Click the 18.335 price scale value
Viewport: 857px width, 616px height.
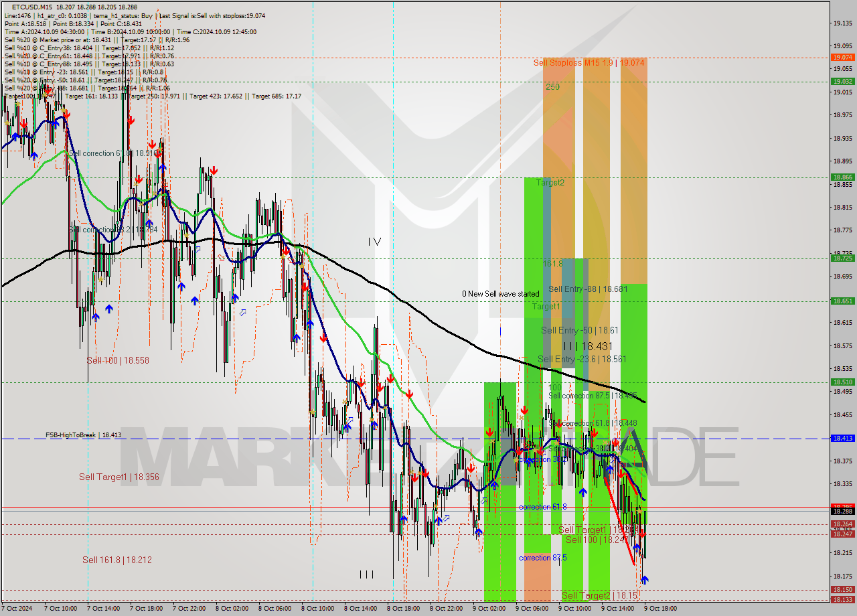pos(842,483)
